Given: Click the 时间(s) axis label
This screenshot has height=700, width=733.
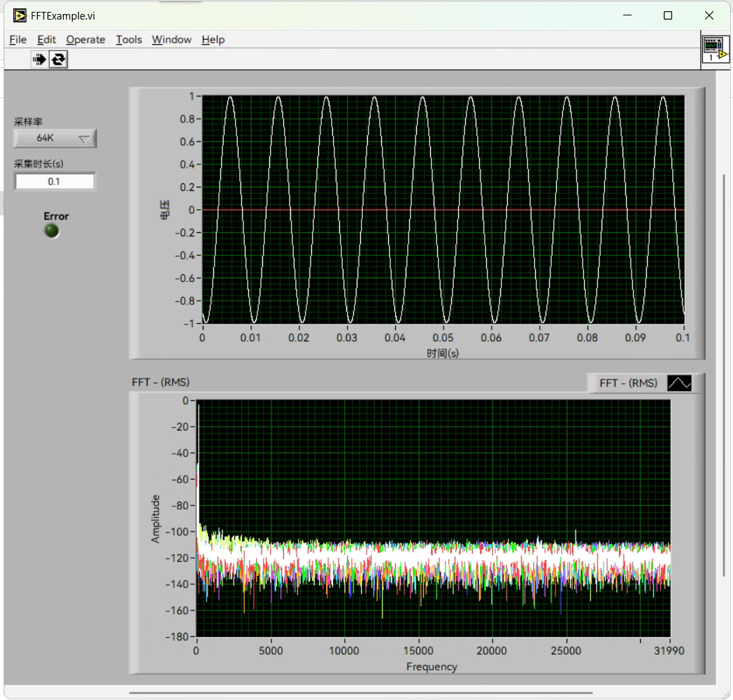Looking at the screenshot, I should click(443, 354).
